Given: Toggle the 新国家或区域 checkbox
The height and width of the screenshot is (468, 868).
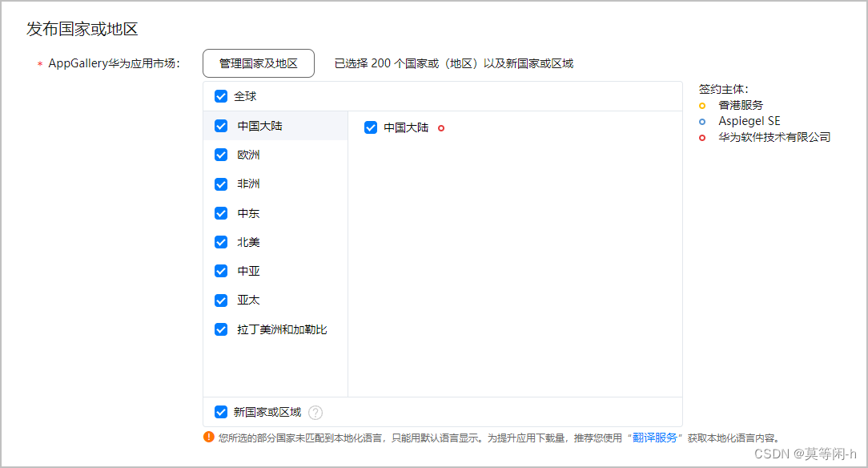Looking at the screenshot, I should [x=221, y=412].
